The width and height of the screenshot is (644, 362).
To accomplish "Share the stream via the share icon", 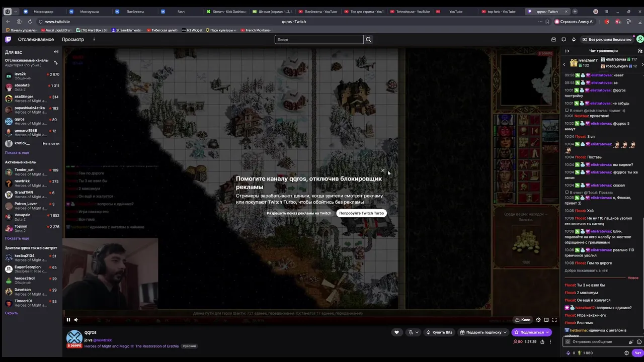I will [x=542, y=342].
